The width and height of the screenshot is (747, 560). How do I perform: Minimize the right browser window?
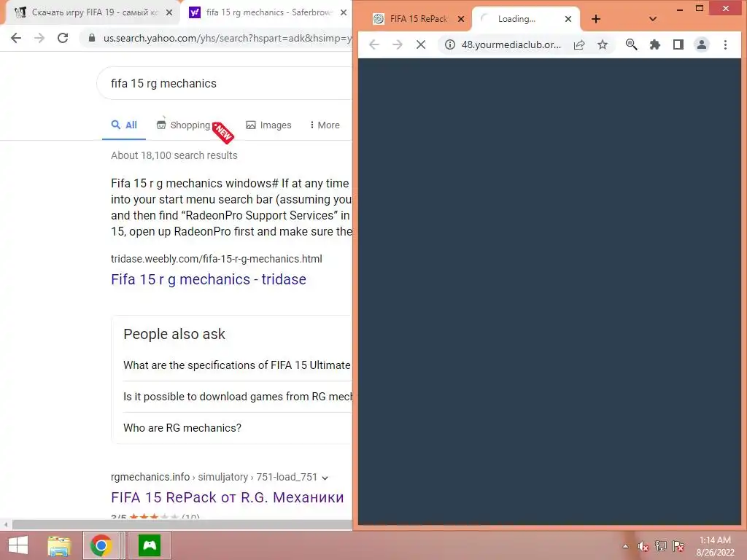pyautogui.click(x=680, y=9)
